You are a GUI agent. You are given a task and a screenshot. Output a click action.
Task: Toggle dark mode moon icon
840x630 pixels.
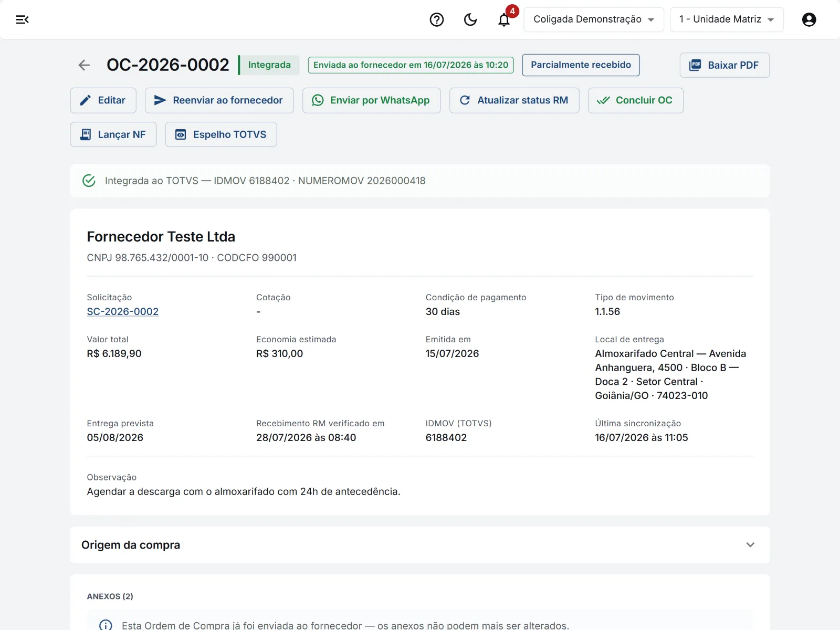click(x=470, y=19)
